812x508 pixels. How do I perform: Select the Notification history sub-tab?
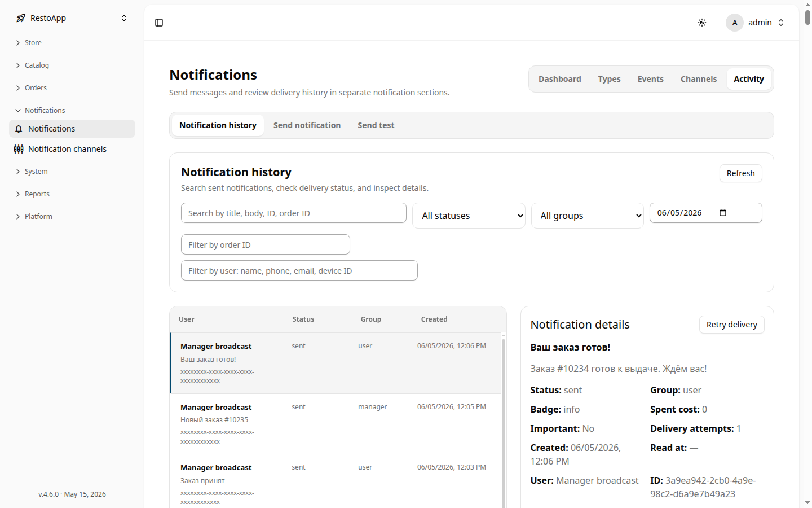218,125
